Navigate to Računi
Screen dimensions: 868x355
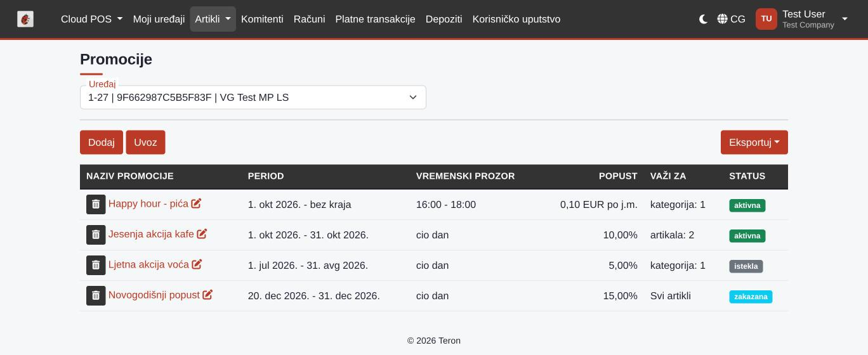(x=310, y=19)
